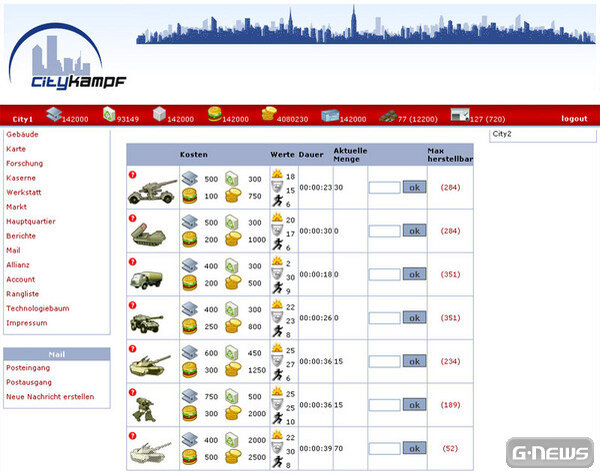Open the Gebäude page
600x473 pixels.
tap(22, 134)
